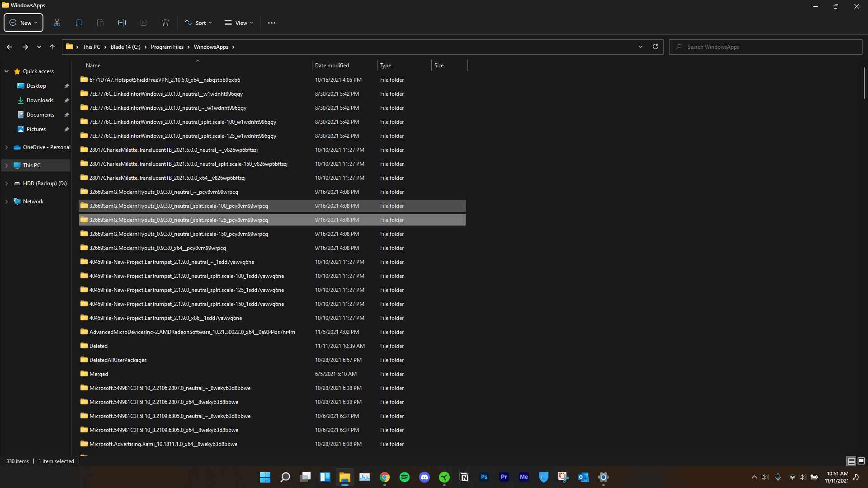
Task: Select the Deleted folder
Action: [272, 346]
